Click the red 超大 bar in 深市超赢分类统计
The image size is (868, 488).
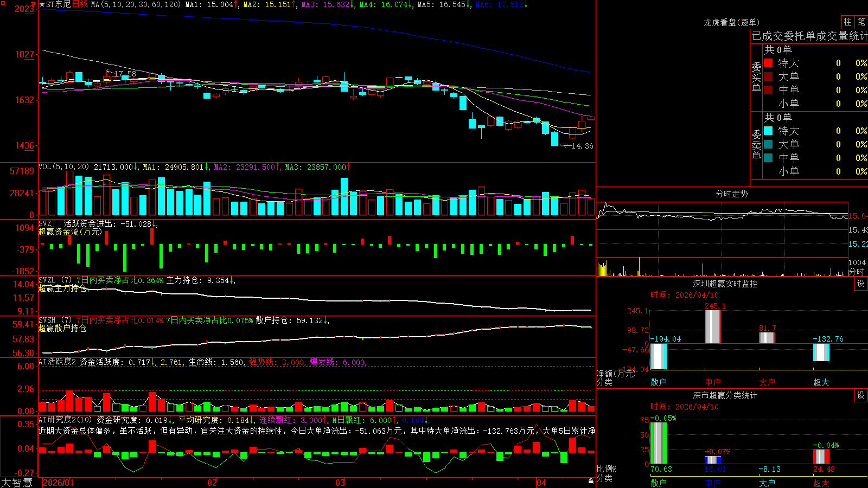(x=821, y=457)
